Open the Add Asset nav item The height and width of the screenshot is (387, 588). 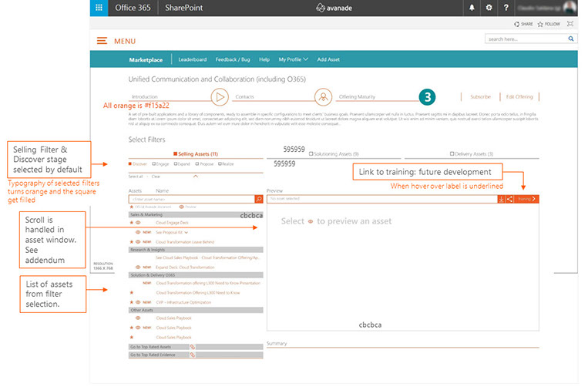point(328,59)
